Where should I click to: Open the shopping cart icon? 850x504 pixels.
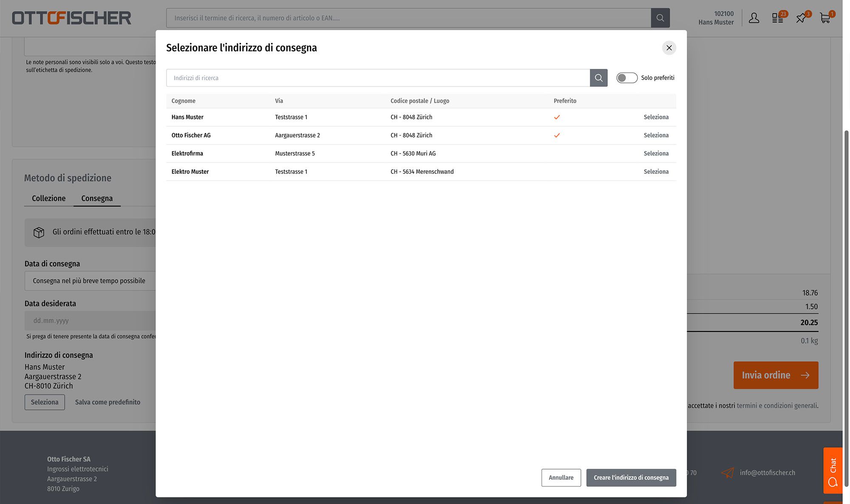click(825, 18)
